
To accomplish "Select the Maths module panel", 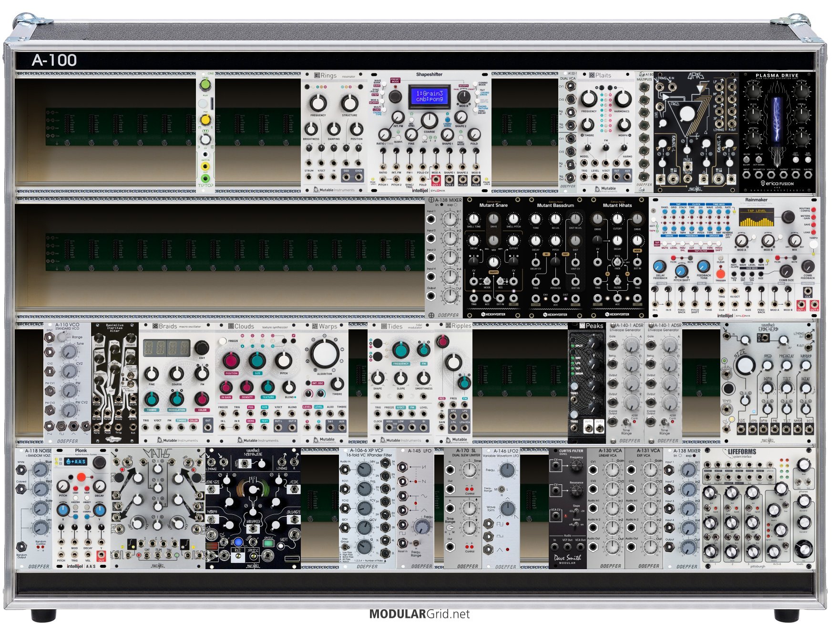I will coord(158,508).
